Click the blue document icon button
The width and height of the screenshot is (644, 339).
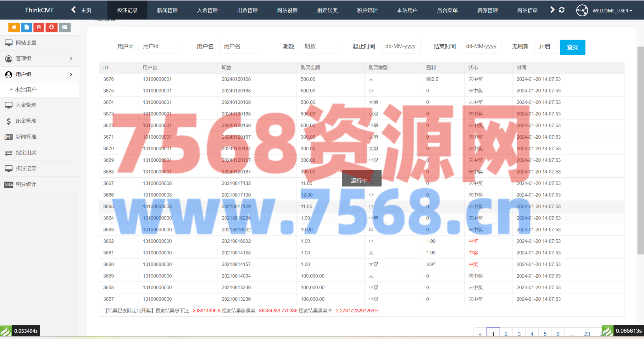pos(27,27)
